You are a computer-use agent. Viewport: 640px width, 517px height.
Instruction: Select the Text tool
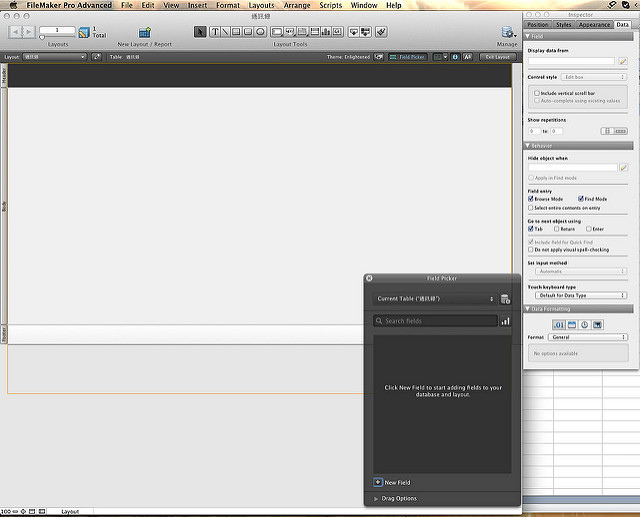pos(215,32)
